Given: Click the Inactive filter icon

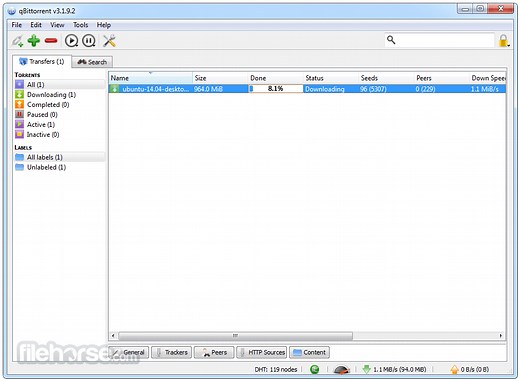Looking at the screenshot, I should pyautogui.click(x=20, y=134).
